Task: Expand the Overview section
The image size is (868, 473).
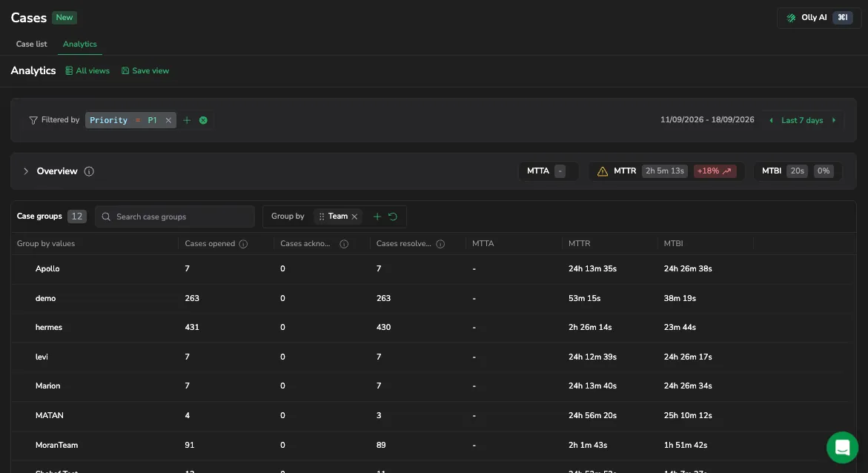Action: point(25,171)
